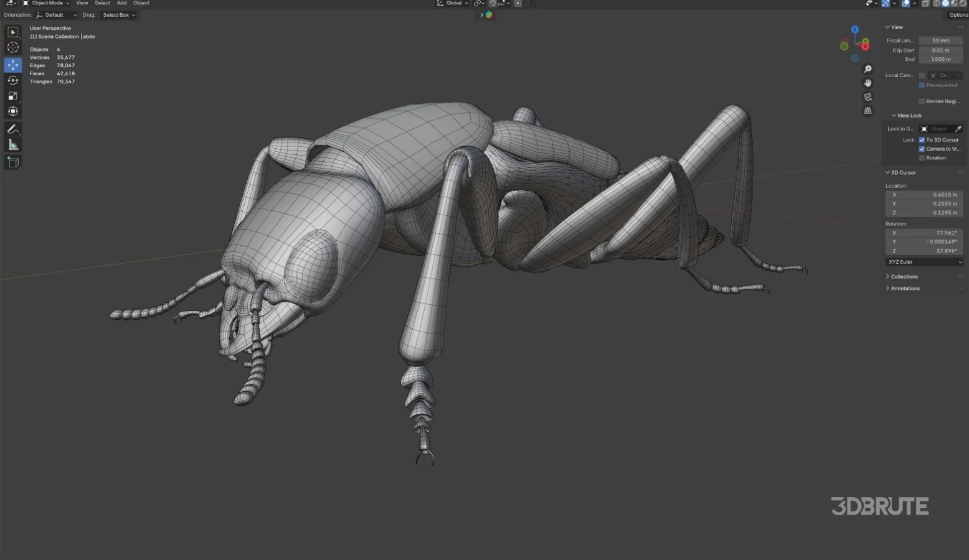The width and height of the screenshot is (969, 560).
Task: Click the zoom view magnifier icon
Action: pos(867,69)
